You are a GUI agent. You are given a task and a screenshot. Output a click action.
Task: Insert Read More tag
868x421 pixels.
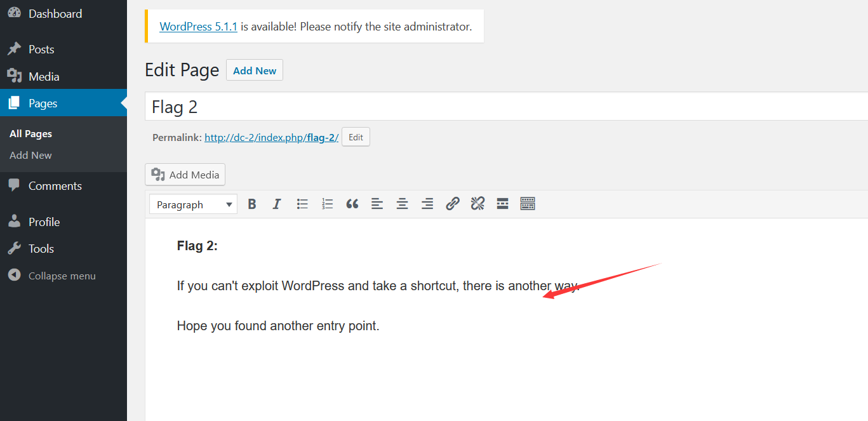coord(502,204)
